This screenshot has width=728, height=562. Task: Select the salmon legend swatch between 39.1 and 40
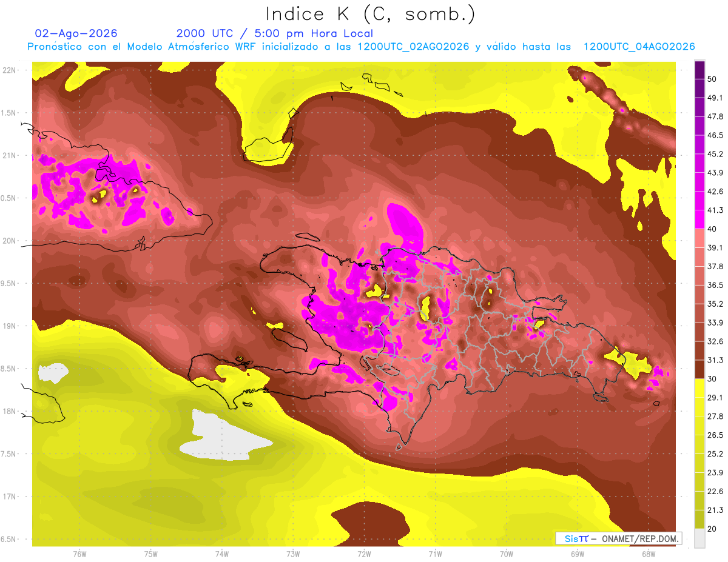699,238
